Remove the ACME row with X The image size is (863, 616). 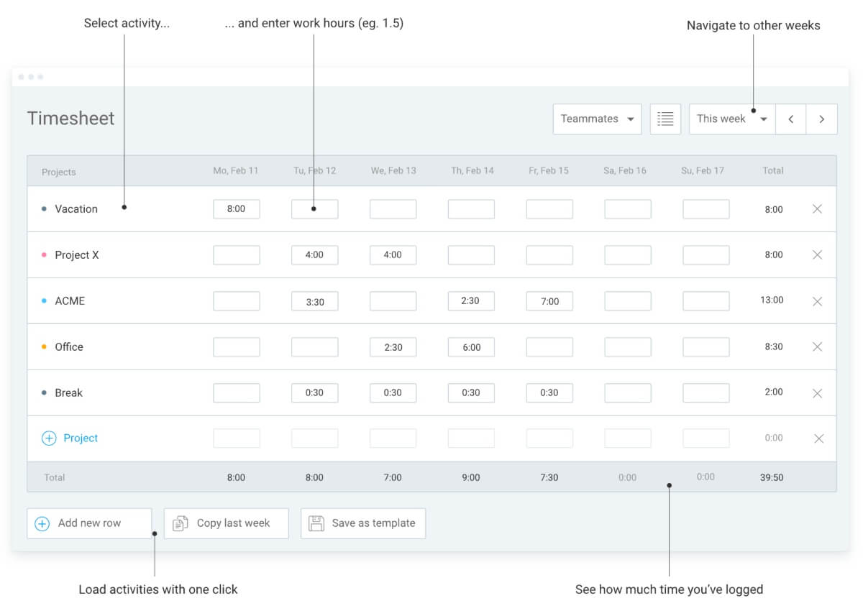tap(817, 301)
